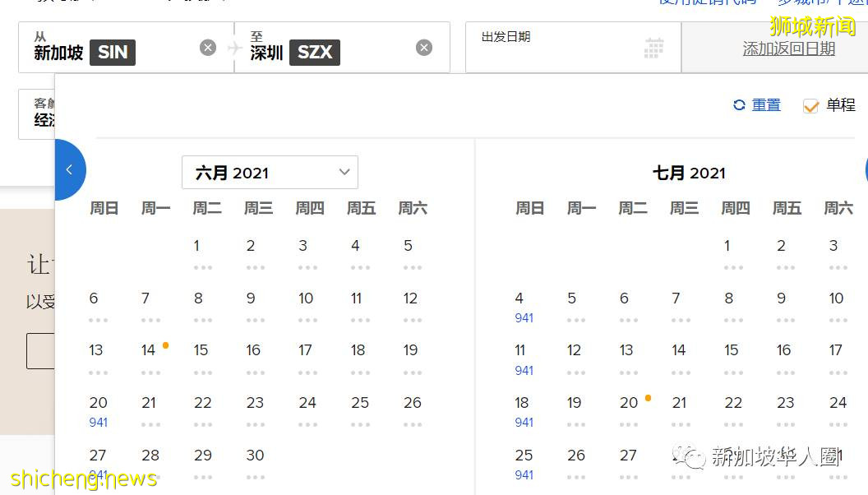Screen dimensions: 868x495
Task: Click the 重置 reset link
Action: tap(766, 104)
